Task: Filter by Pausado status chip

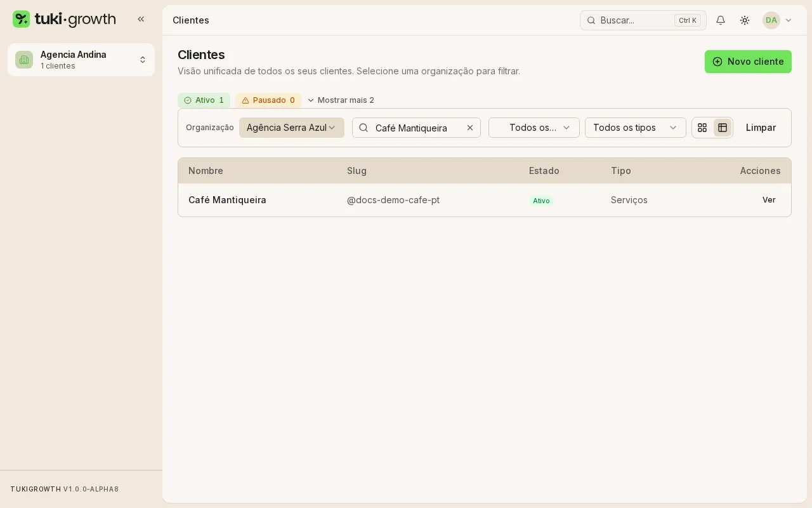Action: [x=268, y=100]
